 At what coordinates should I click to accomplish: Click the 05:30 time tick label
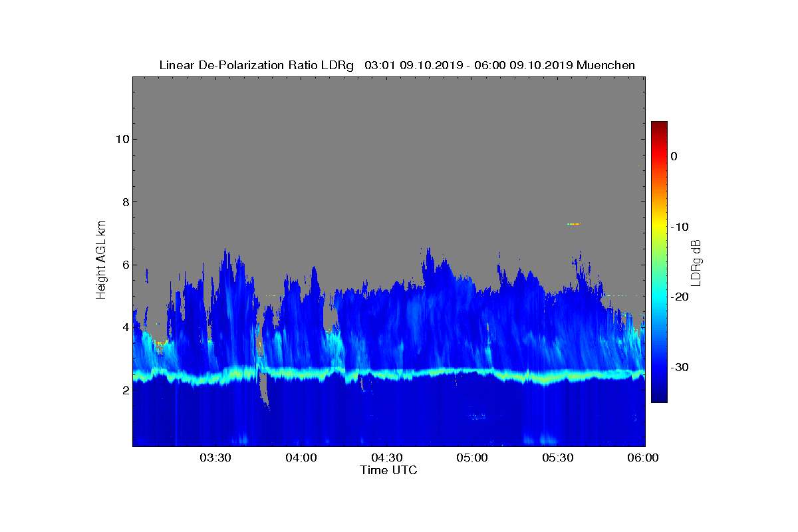click(559, 458)
